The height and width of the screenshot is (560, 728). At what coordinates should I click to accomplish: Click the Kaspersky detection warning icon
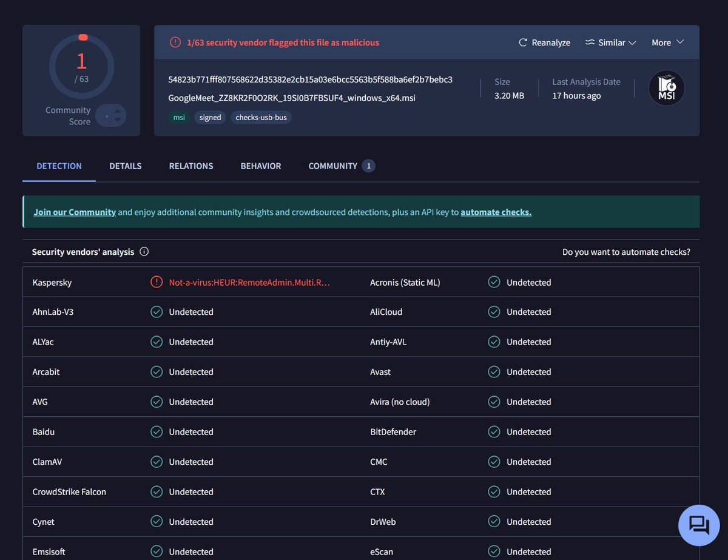(x=157, y=282)
